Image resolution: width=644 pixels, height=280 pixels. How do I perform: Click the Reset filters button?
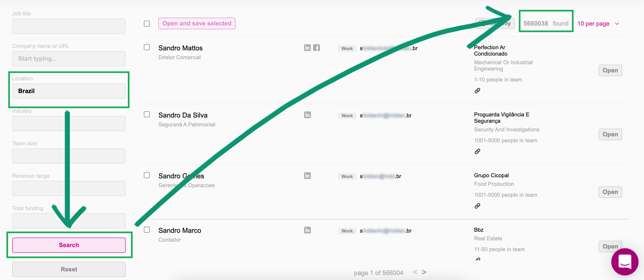69,269
